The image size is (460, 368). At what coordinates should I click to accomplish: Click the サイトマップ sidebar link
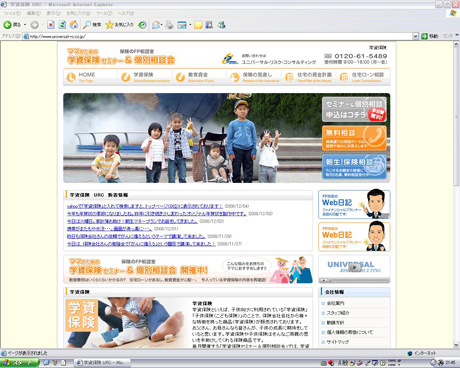click(338, 342)
